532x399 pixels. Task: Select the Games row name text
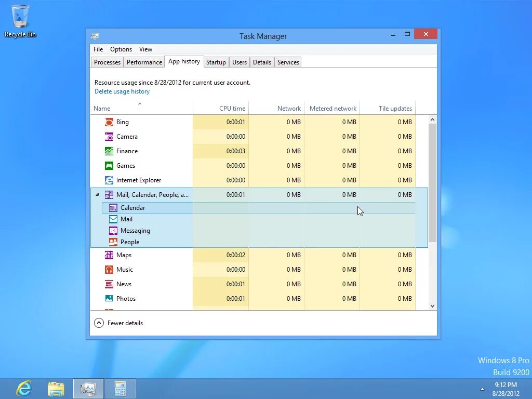coord(126,166)
